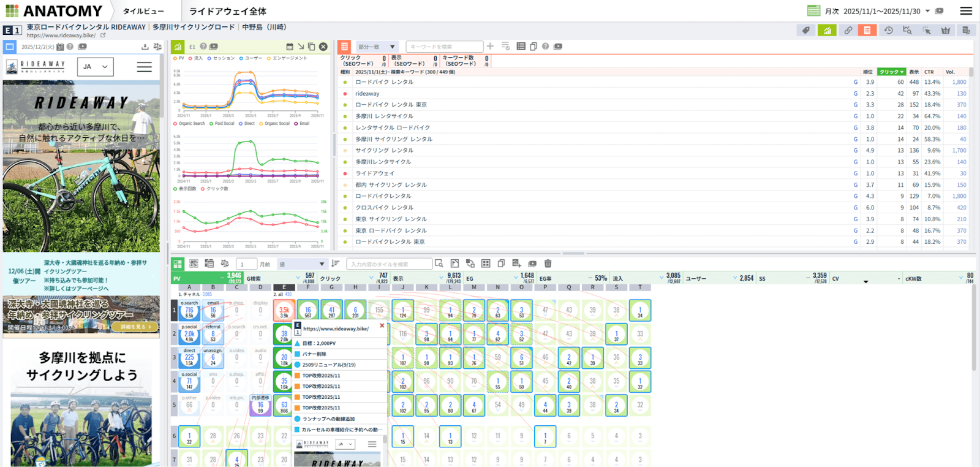This screenshot has height=467, width=980.
Task: Open the JA language dropdown
Action: click(x=96, y=67)
